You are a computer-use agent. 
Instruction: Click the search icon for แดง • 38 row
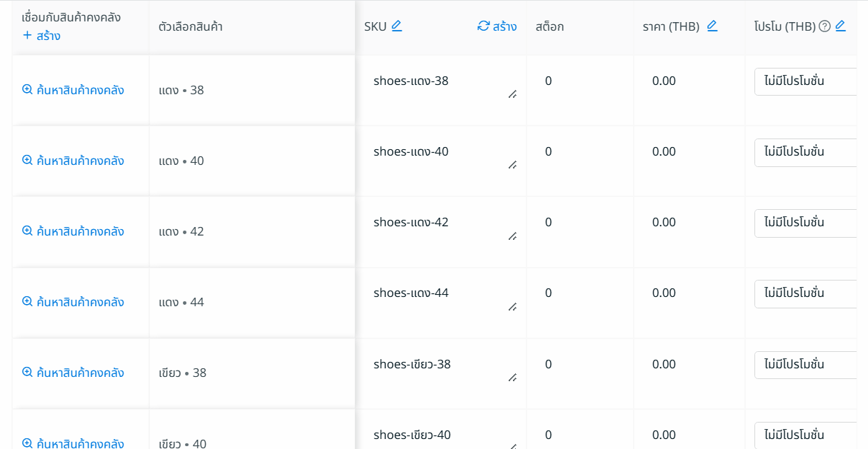(28, 90)
